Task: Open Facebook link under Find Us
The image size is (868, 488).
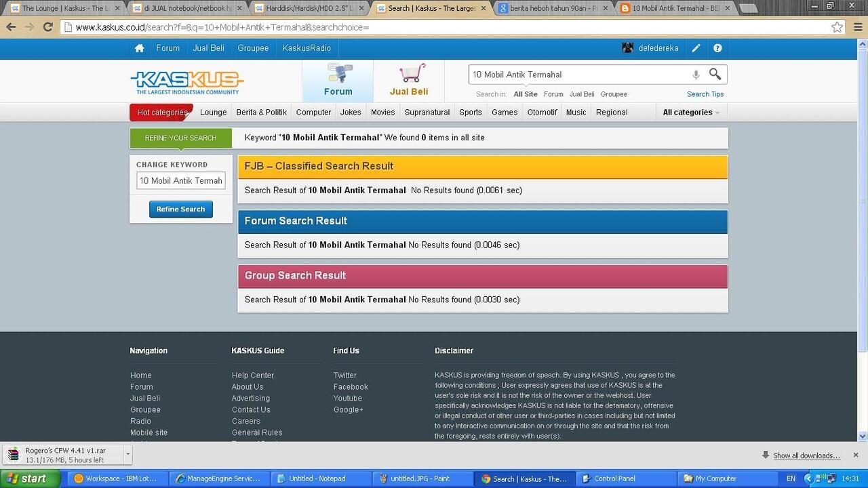Action: pyautogui.click(x=351, y=387)
